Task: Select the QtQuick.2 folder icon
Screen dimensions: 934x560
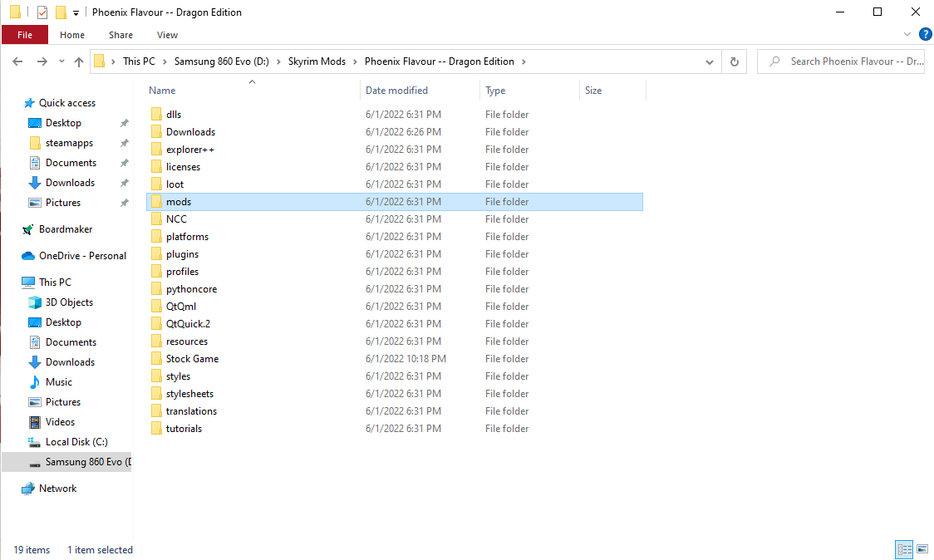Action: pos(156,323)
